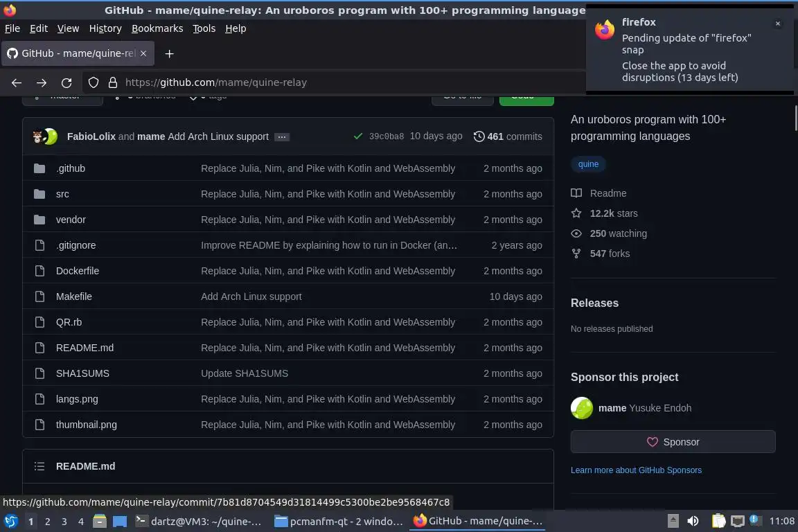Open the README table of contents icon
This screenshot has height=532, width=798.
coord(39,466)
